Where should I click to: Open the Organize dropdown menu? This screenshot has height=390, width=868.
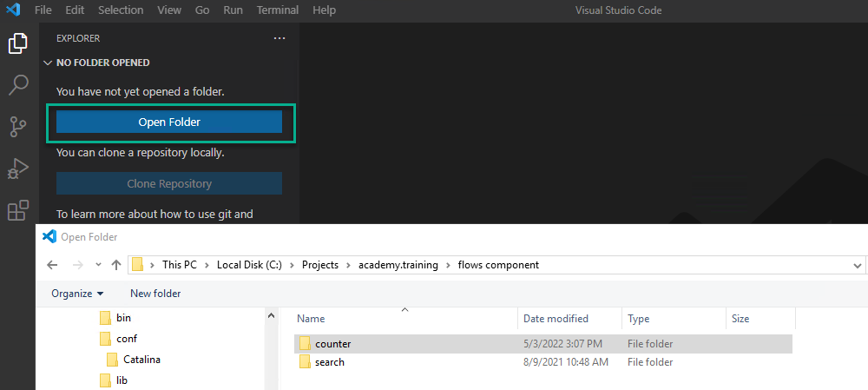point(77,294)
